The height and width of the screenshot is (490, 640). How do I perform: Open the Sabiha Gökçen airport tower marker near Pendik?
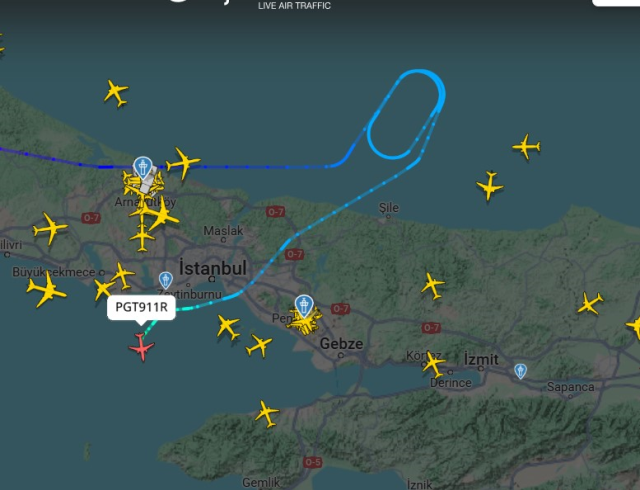(304, 306)
